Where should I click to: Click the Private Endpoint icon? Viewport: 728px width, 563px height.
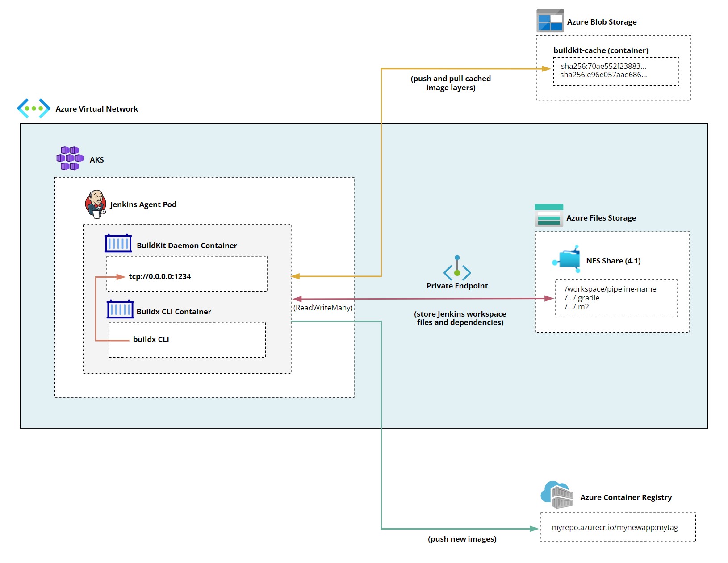pos(457,267)
